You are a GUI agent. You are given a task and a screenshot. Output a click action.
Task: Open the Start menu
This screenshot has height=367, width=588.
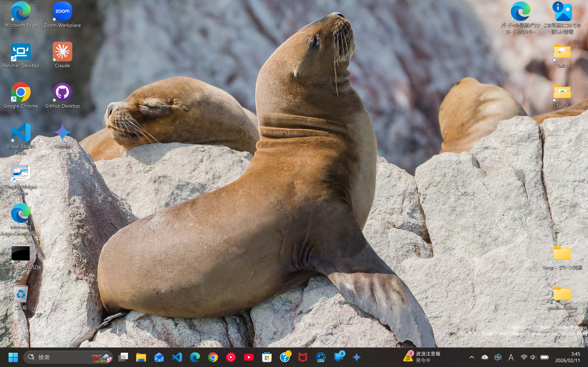click(13, 357)
